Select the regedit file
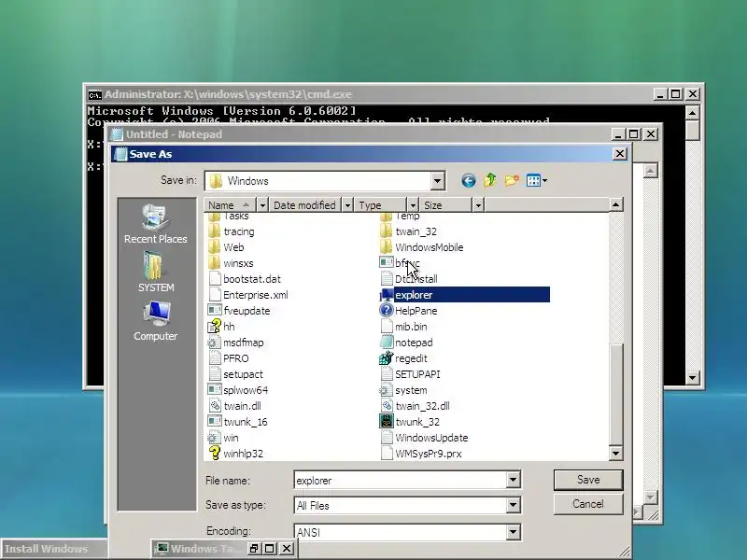 (403, 358)
